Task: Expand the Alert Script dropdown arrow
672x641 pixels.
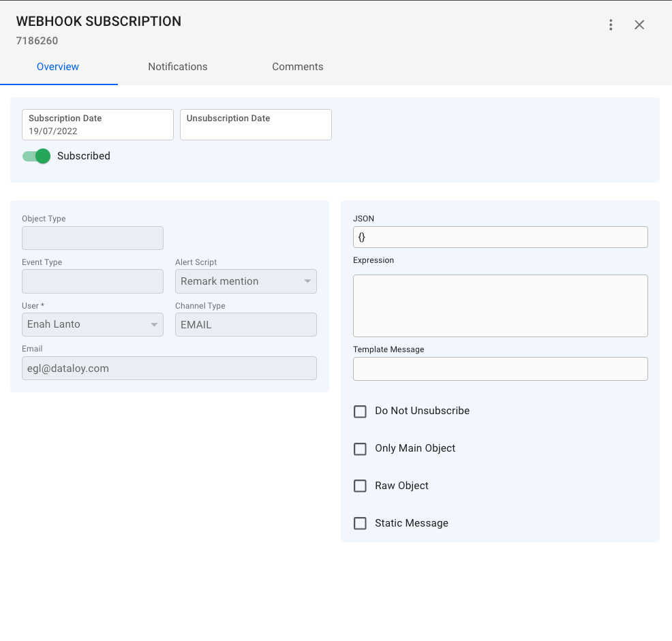Action: [x=307, y=281]
